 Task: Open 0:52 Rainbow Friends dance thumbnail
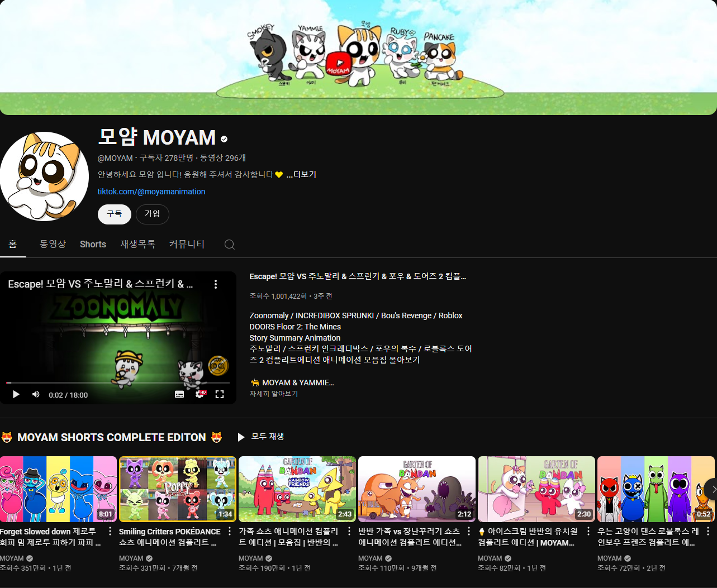[x=656, y=489]
